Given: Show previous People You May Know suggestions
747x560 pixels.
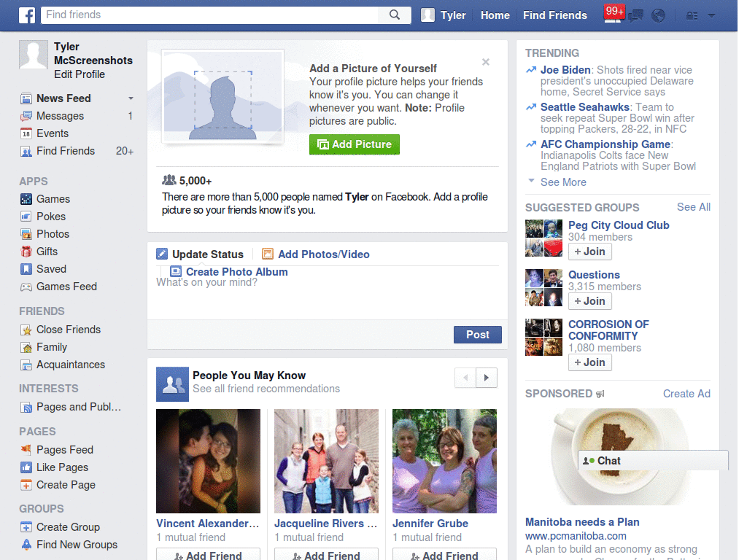Looking at the screenshot, I should point(465,378).
